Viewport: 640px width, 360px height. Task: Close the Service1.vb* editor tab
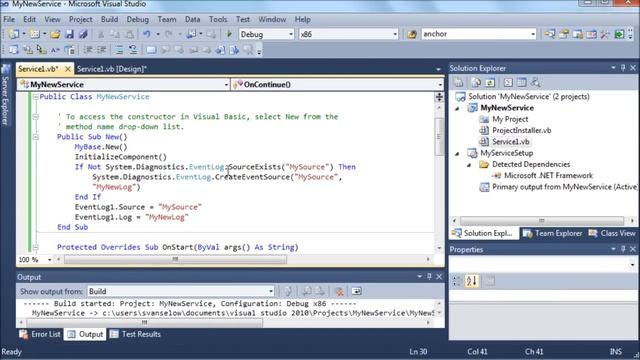tap(68, 69)
